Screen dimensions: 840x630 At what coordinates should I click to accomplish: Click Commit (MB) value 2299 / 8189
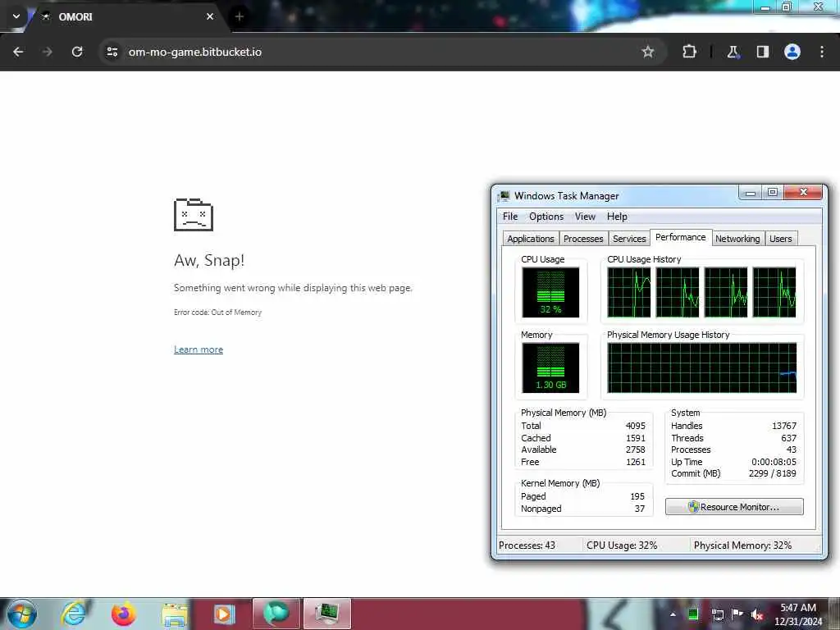click(x=773, y=473)
